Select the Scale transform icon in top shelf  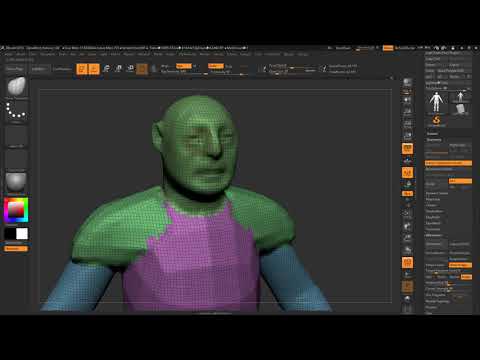click(118, 69)
